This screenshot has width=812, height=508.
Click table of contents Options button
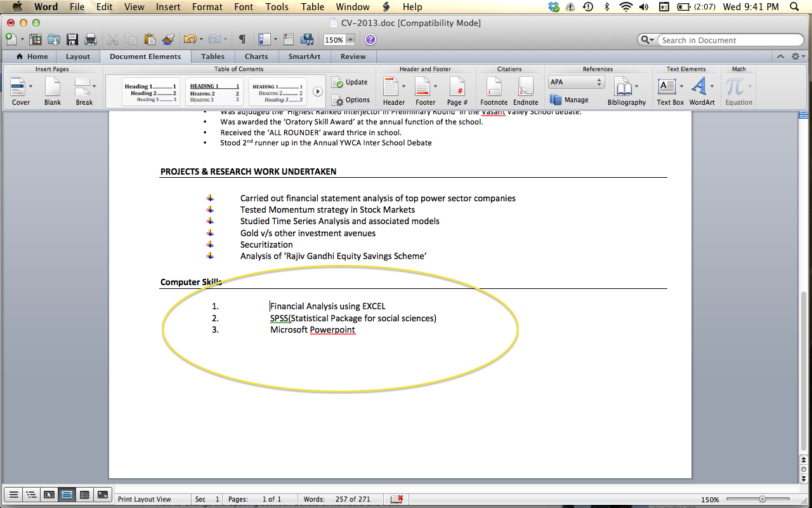click(350, 100)
